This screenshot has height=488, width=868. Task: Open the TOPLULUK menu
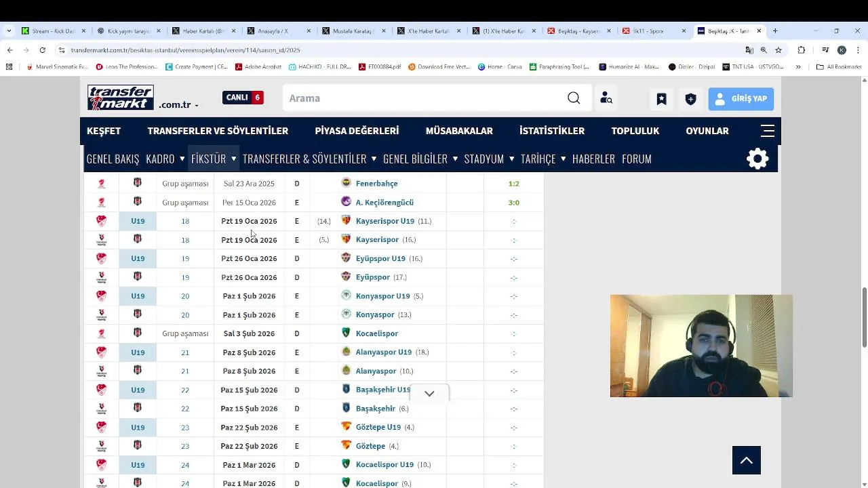coord(635,131)
